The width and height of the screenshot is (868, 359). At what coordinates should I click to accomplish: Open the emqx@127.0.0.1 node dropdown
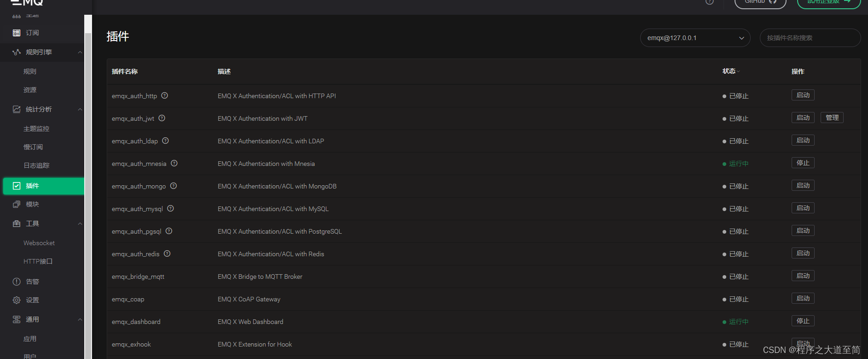coord(695,38)
